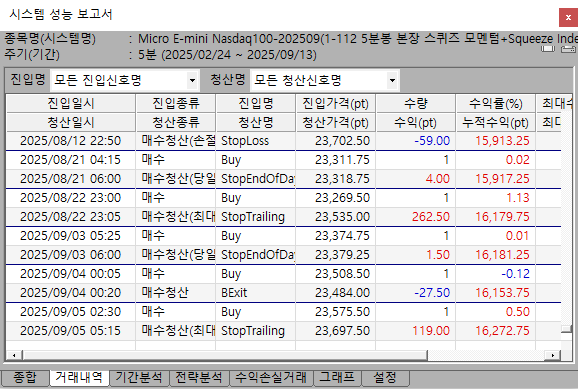Select entry date 2025/09/05 02:30
578x389 pixels.
point(70,312)
